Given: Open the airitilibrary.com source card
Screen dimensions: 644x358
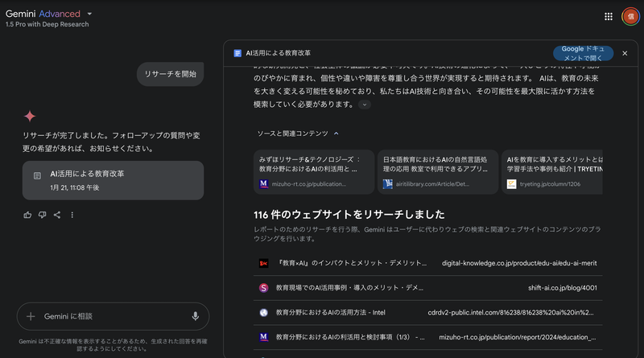Looking at the screenshot, I should click(437, 171).
